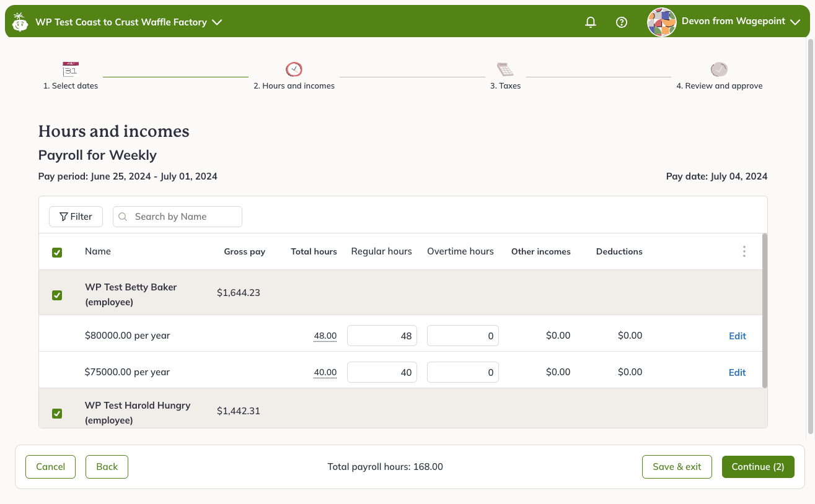Click regular hours field showing 40

(382, 373)
